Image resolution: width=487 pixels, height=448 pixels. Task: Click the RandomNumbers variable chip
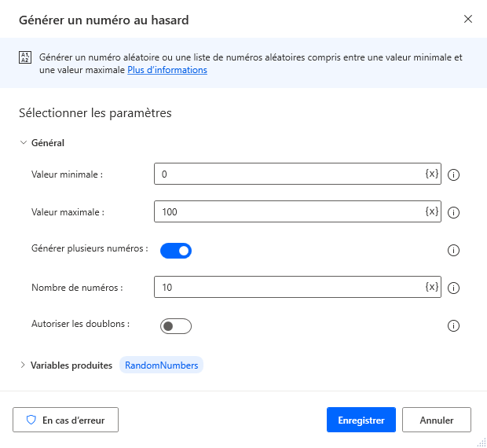162,365
